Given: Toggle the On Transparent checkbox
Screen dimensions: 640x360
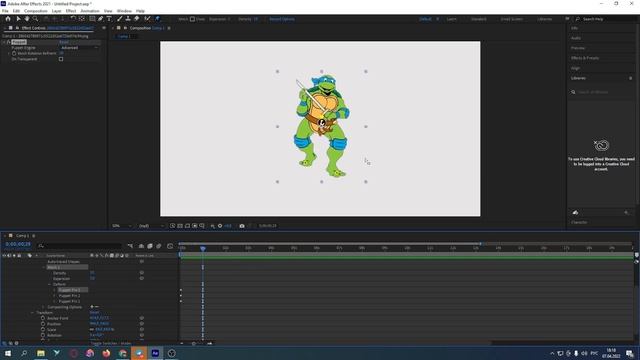Looking at the screenshot, I should (61, 59).
